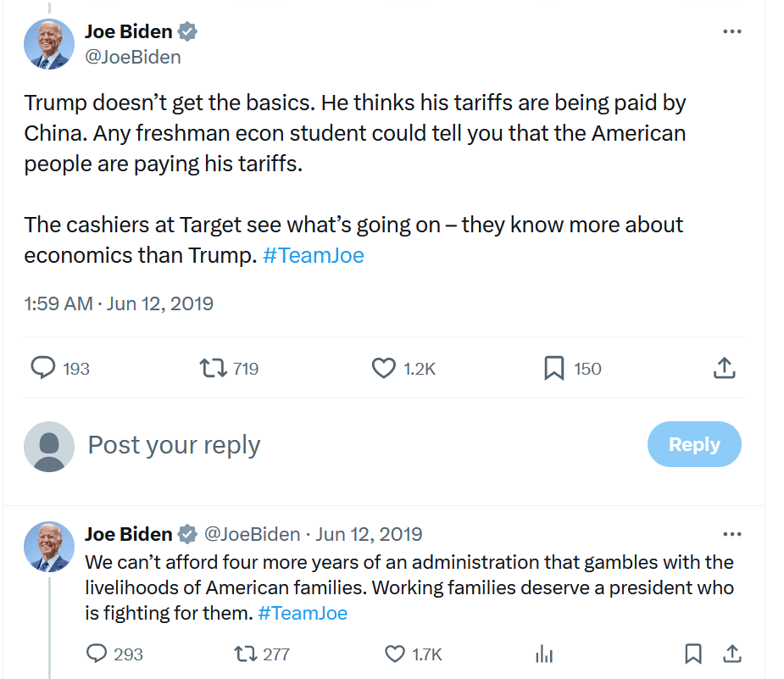
Task: Open the main tweet's three-dot more menu
Action: point(731,31)
